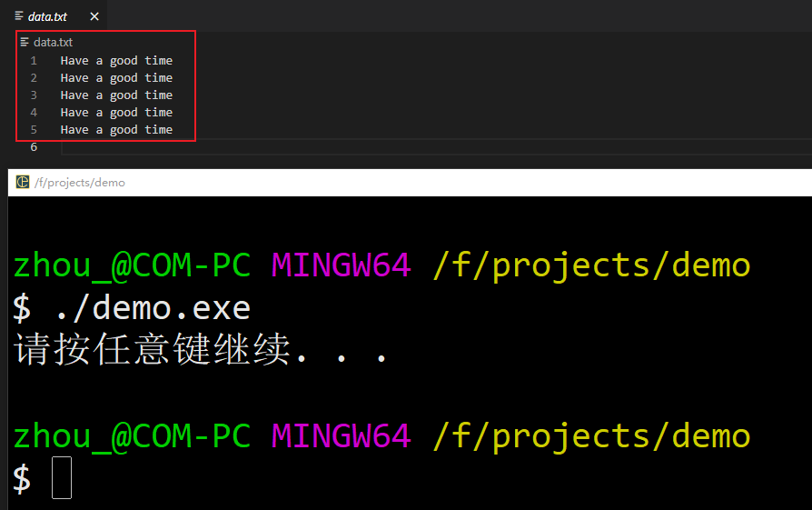Screen dimensions: 812x510
Task: Select line number 3 in the editor gutter
Action: 34,95
